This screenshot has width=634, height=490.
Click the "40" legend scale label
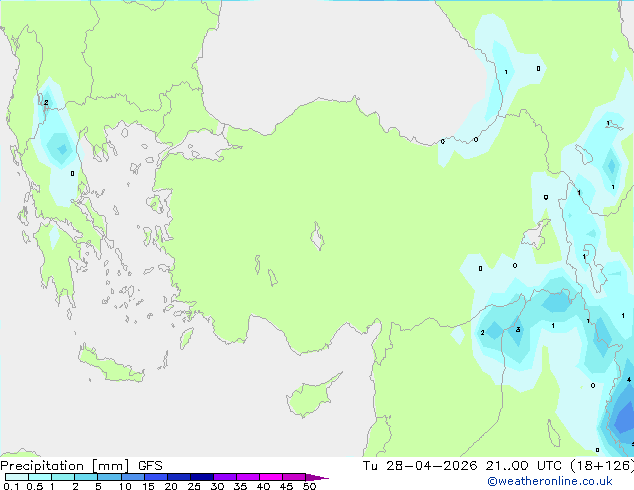[263, 486]
